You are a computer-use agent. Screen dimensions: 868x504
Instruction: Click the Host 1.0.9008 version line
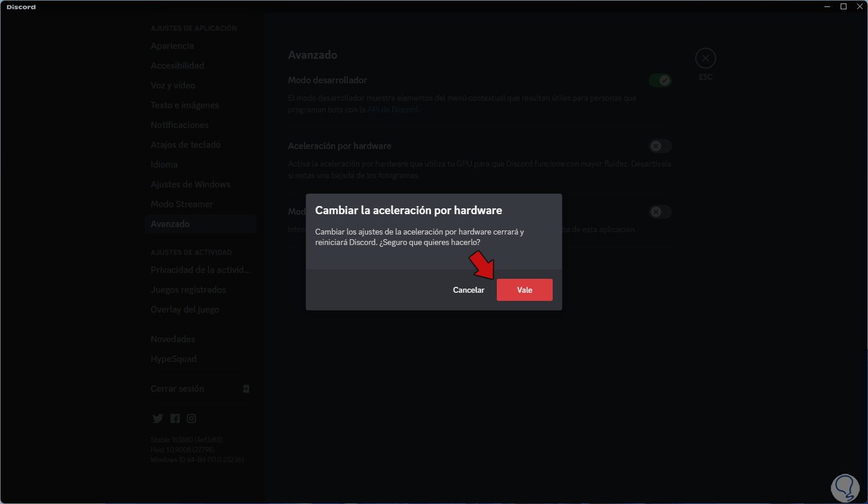[182, 450]
